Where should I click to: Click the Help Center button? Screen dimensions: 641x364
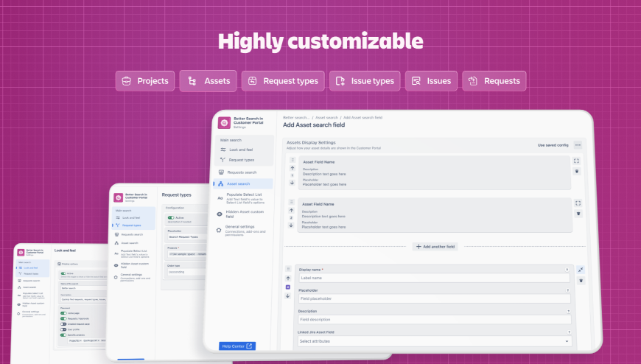tap(237, 346)
